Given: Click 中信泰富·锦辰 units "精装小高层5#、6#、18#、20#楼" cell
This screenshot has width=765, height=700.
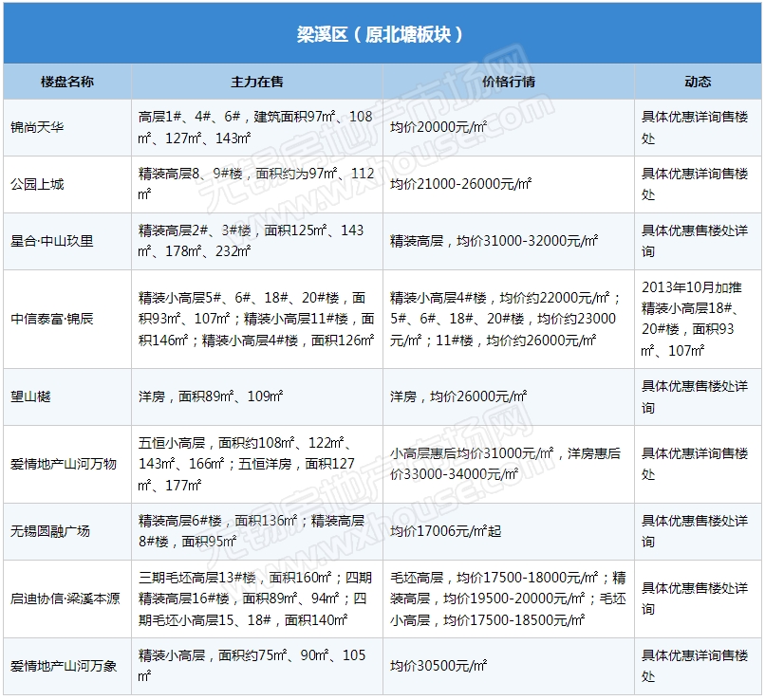Looking at the screenshot, I should 256,319.
